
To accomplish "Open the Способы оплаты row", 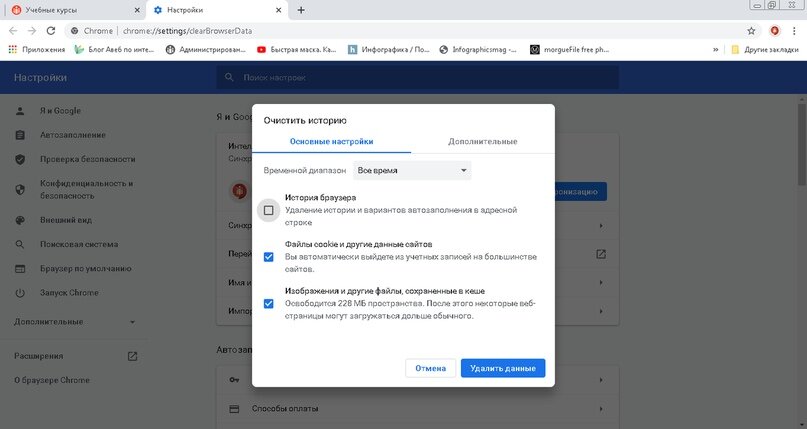I will 417,409.
